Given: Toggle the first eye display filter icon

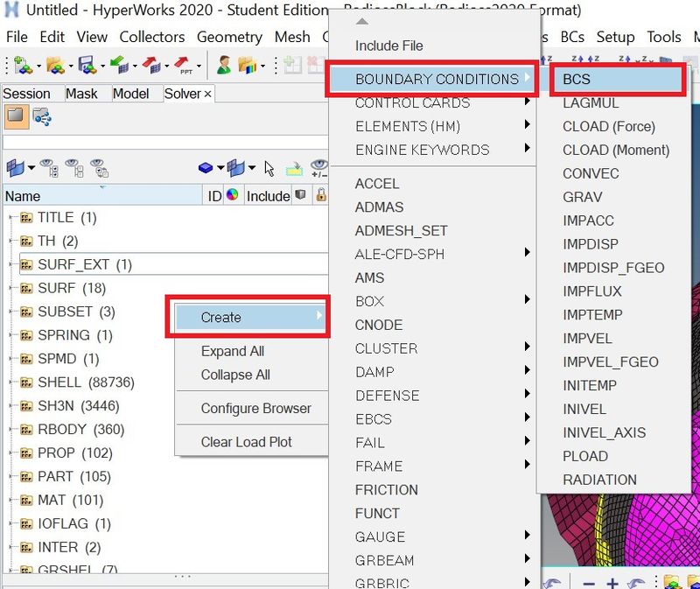Looking at the screenshot, I should 49,167.
